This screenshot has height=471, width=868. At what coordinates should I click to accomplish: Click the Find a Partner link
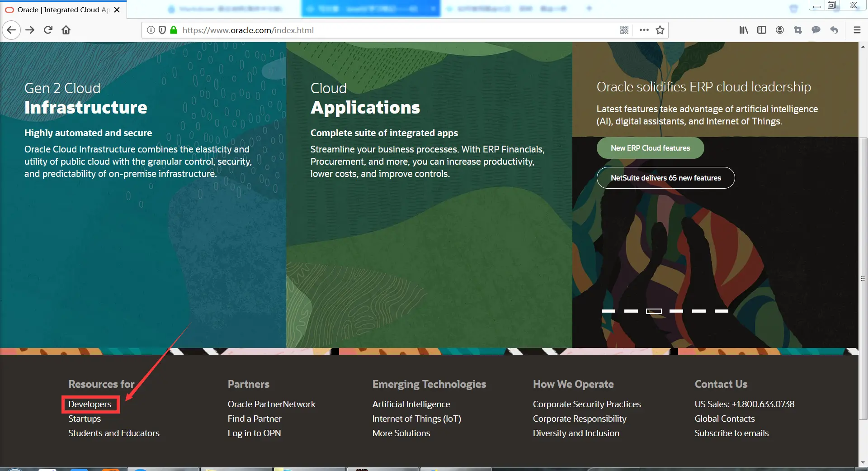[x=255, y=419]
